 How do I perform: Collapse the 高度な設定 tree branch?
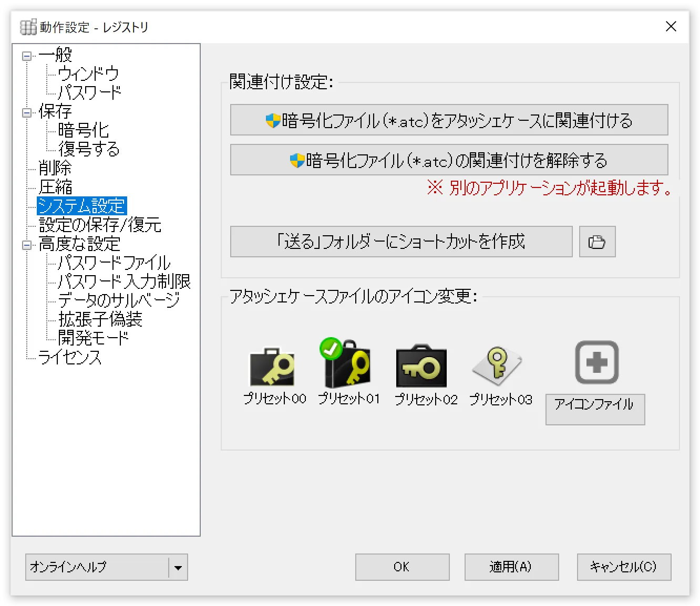click(x=26, y=244)
